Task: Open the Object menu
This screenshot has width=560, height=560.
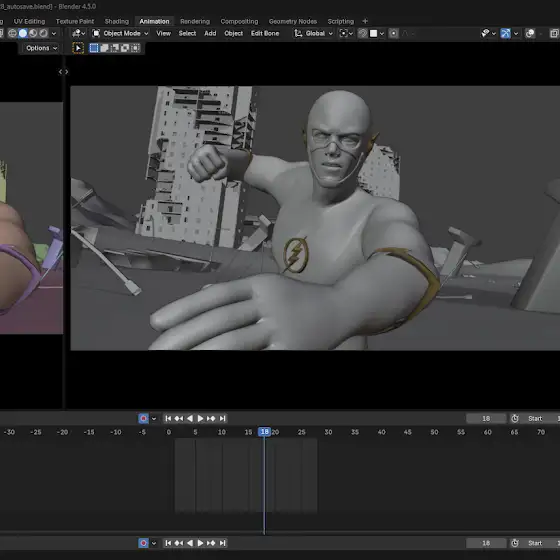Action: (234, 33)
